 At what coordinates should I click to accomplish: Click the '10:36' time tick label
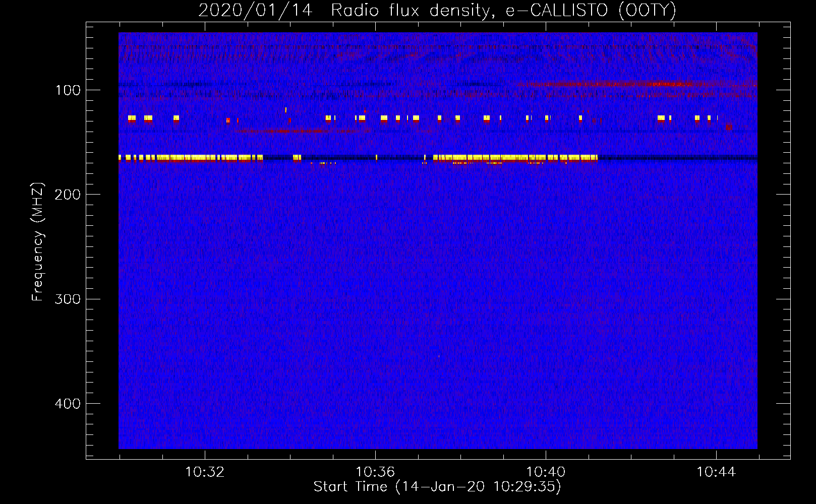375,472
